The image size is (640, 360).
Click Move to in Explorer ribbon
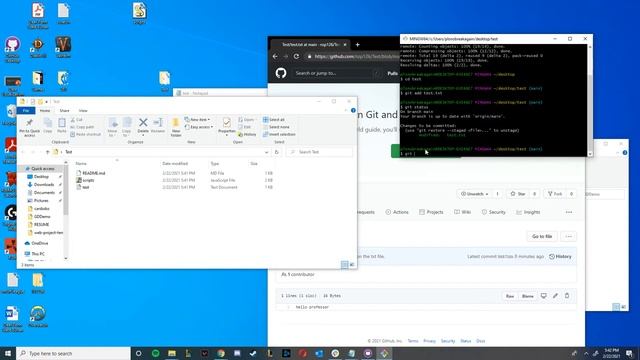pos(113,127)
